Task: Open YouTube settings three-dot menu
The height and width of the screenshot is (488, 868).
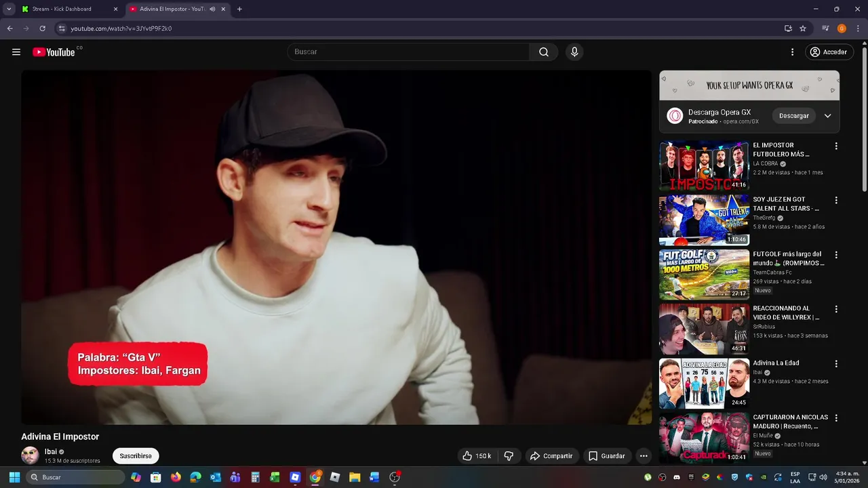Action: pyautogui.click(x=792, y=52)
